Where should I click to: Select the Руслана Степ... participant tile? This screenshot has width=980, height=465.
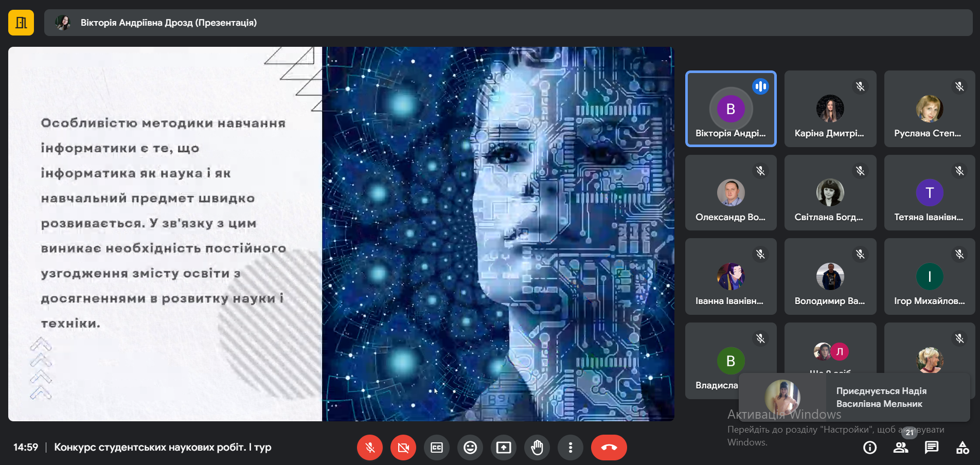tap(930, 109)
